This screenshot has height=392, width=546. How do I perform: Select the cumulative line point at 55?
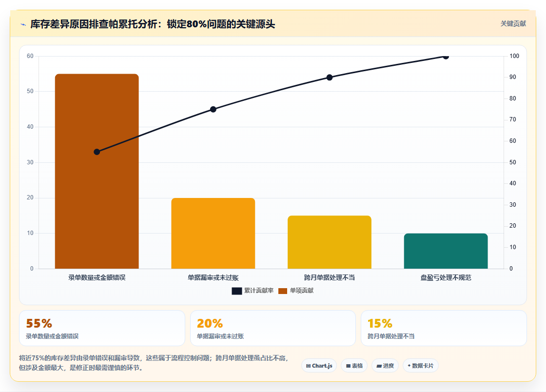click(97, 152)
